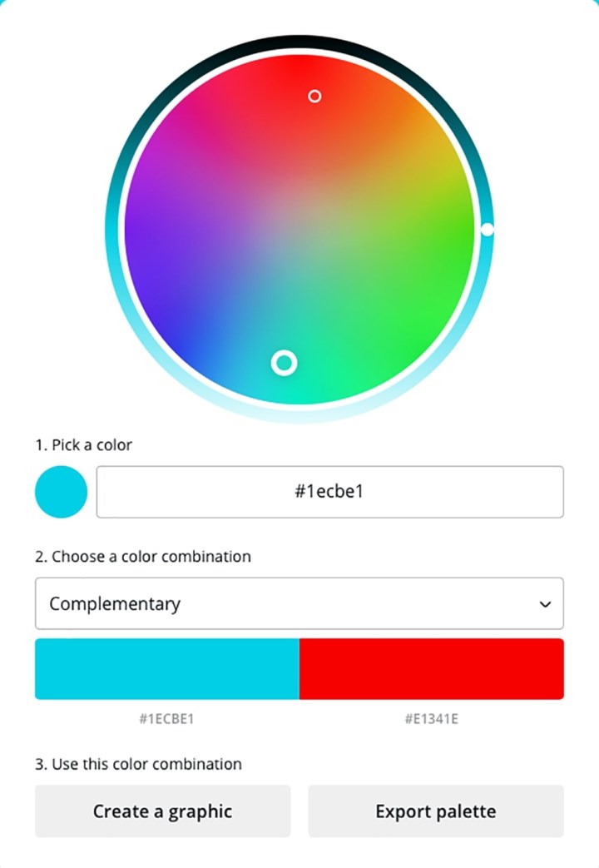The image size is (599, 868).
Task: Open the Complementary color combination dropdown
Action: click(299, 603)
